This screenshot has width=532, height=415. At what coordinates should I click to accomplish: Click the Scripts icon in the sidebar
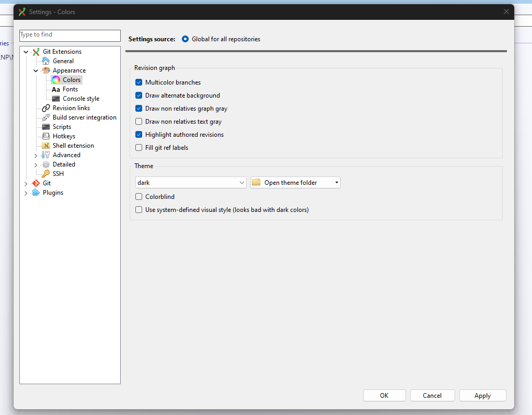click(46, 127)
